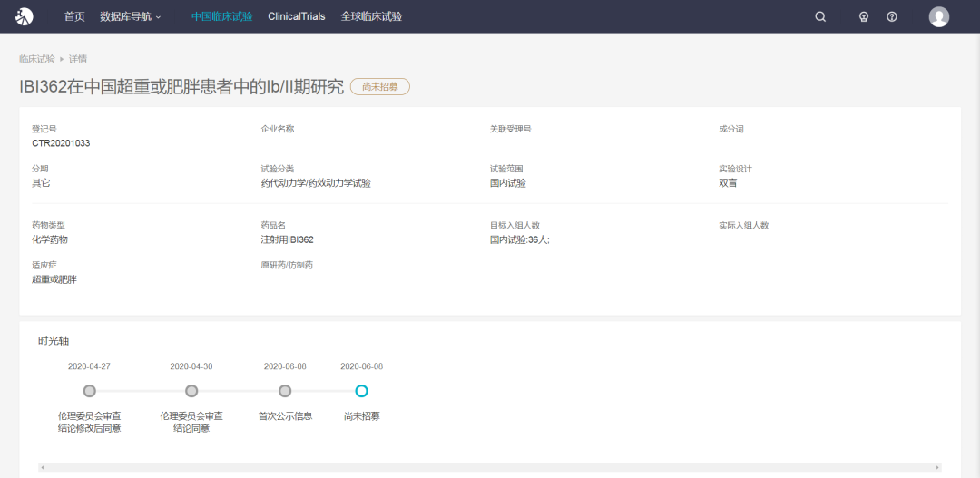This screenshot has height=478, width=980.
Task: Click the timeline scrollbar right arrow
Action: coord(938,467)
